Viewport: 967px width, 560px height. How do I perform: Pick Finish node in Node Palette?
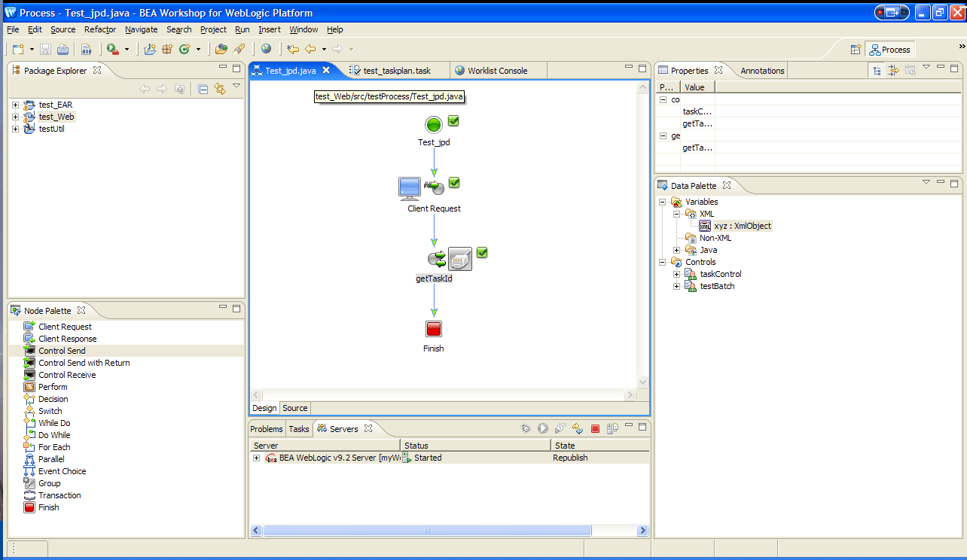(x=48, y=507)
